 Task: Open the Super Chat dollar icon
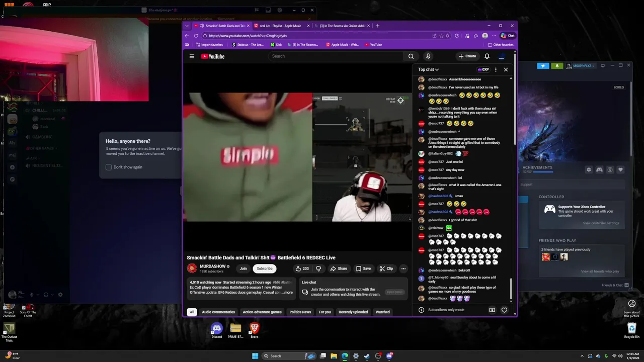point(492,310)
